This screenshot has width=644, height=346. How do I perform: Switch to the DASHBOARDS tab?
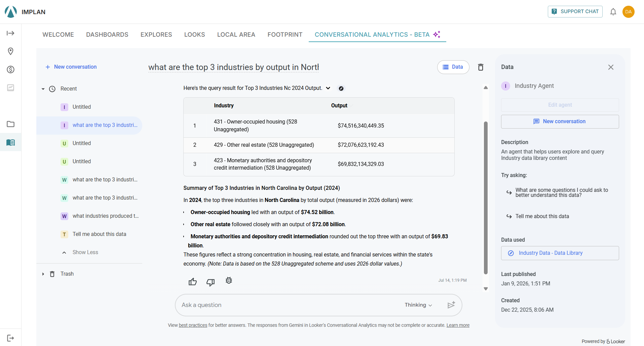click(107, 34)
